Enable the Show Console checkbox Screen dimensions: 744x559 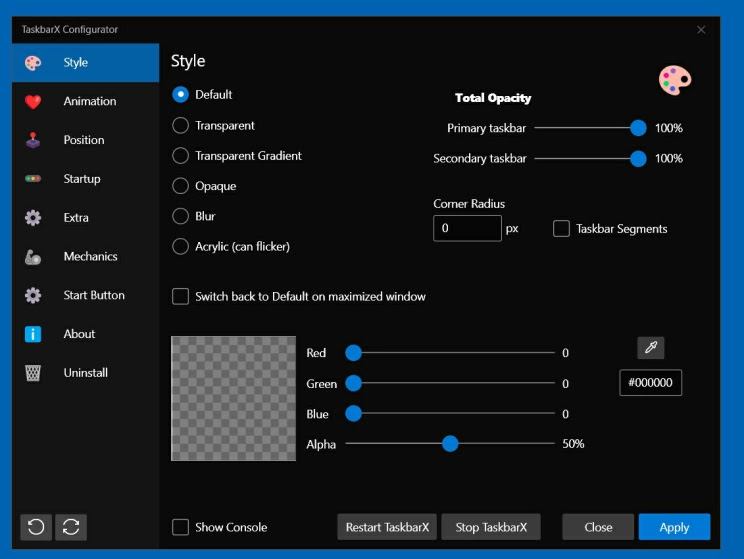point(180,527)
